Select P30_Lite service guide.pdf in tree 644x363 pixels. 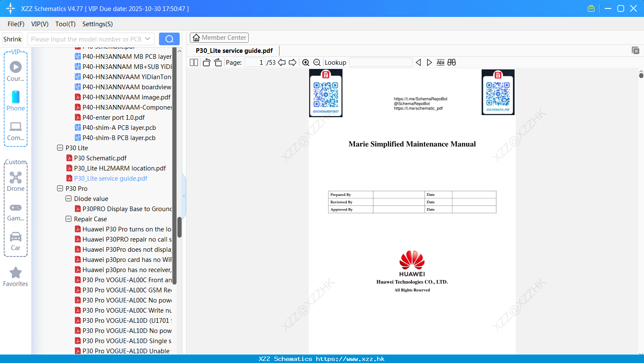tap(110, 178)
